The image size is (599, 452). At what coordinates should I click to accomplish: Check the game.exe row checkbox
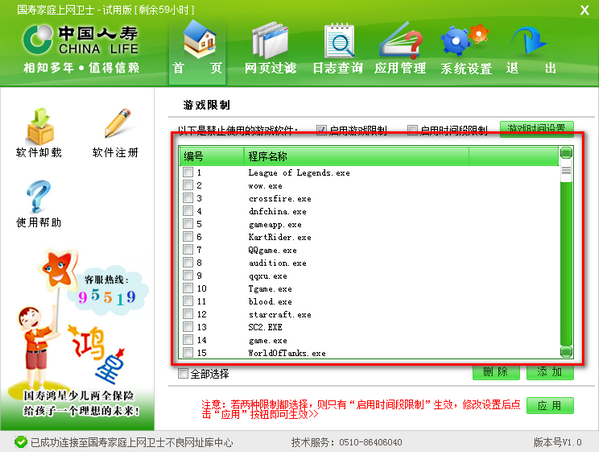(188, 340)
